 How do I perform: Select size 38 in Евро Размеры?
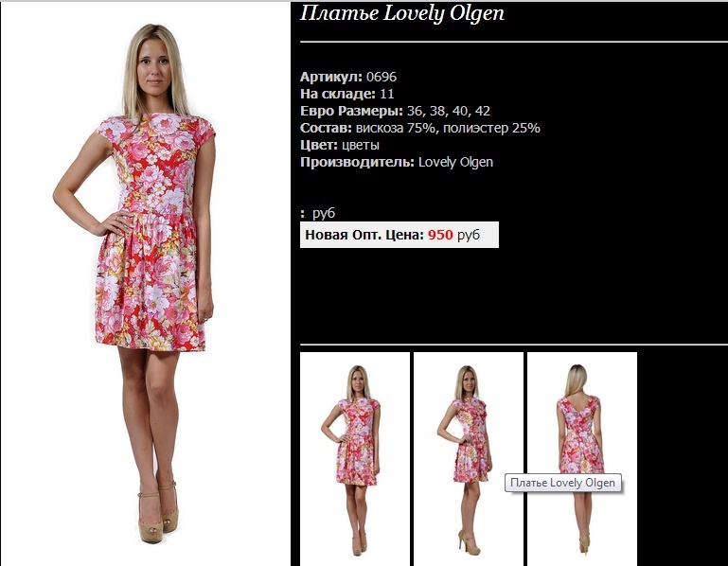click(x=437, y=111)
